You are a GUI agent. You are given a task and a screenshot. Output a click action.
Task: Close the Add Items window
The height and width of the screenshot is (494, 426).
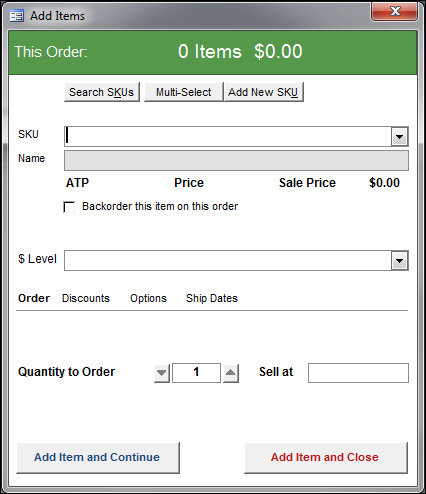(395, 12)
